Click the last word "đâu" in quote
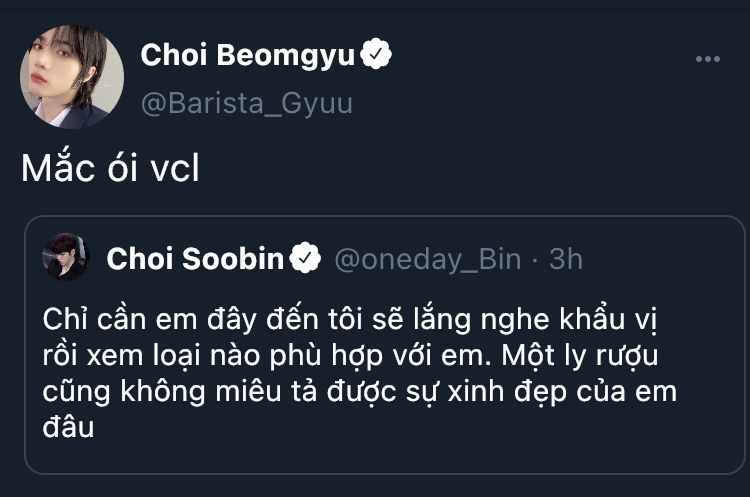This screenshot has width=750, height=497. (68, 428)
